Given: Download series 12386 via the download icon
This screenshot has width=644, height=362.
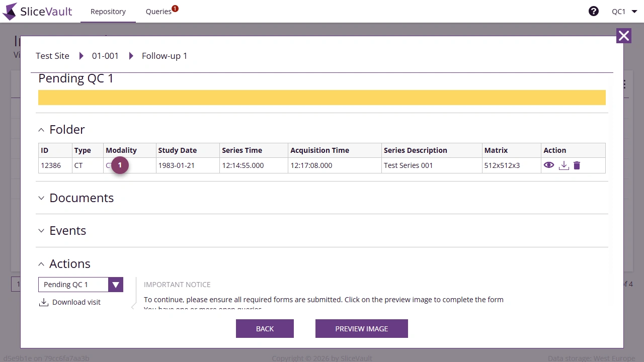Looking at the screenshot, I should click(x=563, y=165).
